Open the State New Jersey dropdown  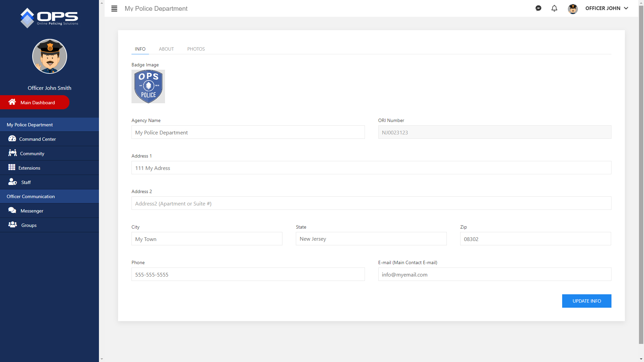[x=371, y=239]
